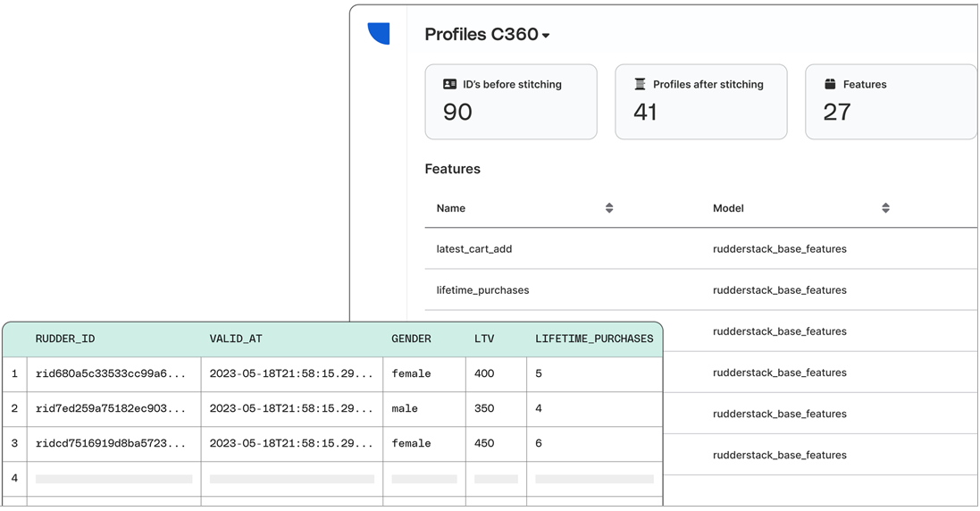Click the LTV column header

tap(484, 339)
